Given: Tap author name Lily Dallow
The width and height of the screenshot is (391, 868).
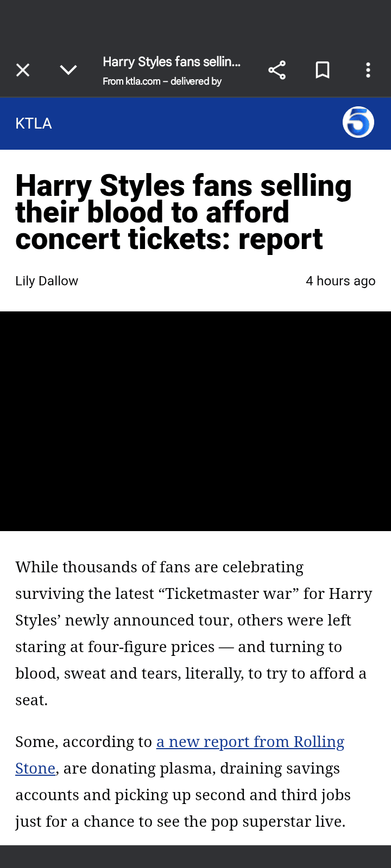Looking at the screenshot, I should click(47, 281).
